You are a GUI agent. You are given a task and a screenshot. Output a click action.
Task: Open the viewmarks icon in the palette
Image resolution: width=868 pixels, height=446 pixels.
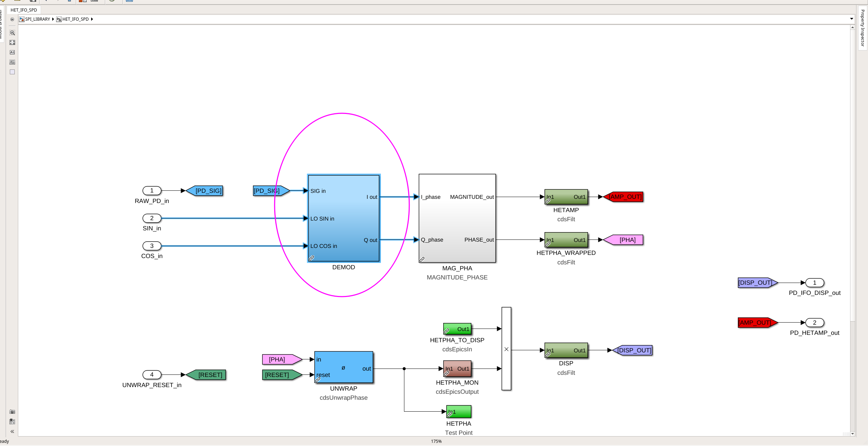coord(12,421)
